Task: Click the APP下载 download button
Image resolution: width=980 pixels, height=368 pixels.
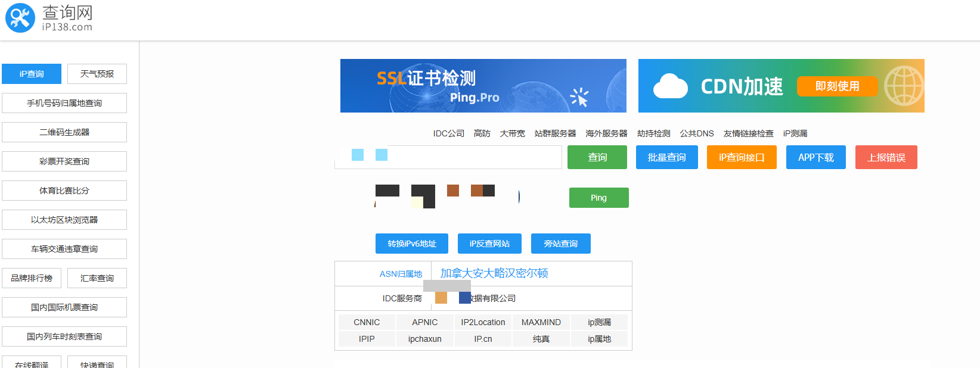Action: [815, 157]
